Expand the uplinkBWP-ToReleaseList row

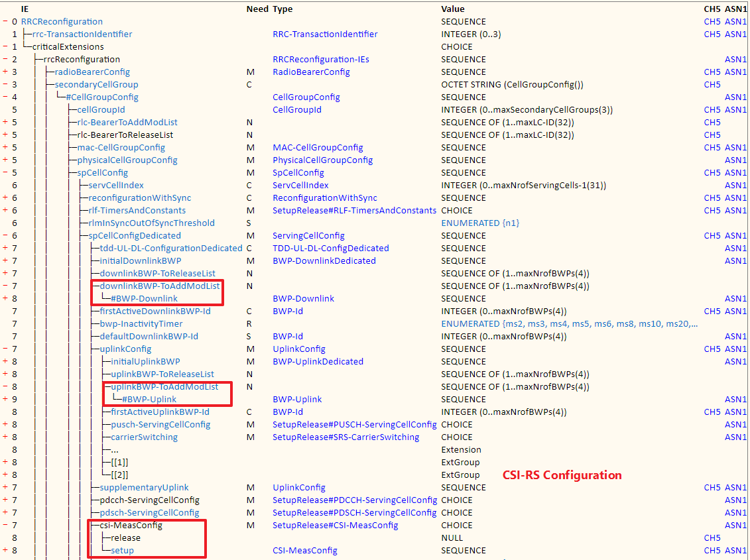point(5,374)
